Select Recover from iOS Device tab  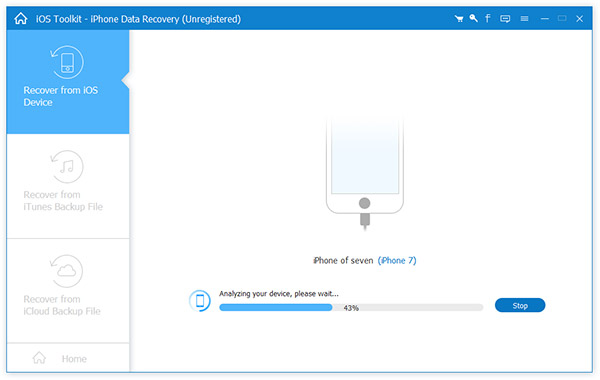click(x=68, y=82)
